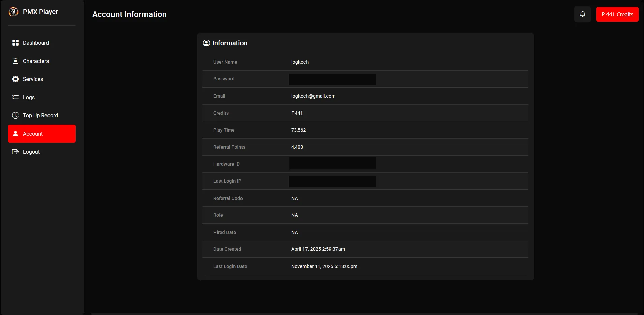
Task: Click the masked Hardware ID value
Action: click(332, 164)
